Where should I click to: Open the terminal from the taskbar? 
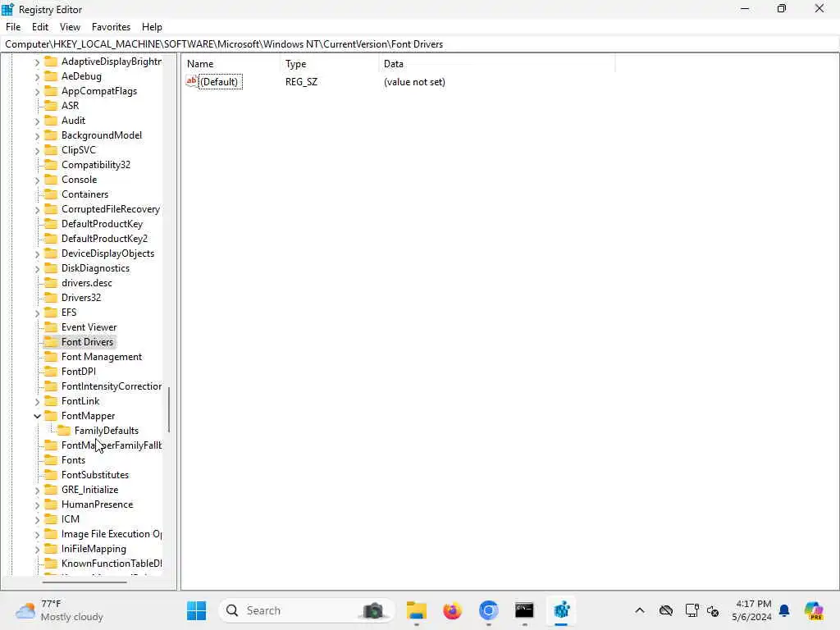[x=524, y=610]
